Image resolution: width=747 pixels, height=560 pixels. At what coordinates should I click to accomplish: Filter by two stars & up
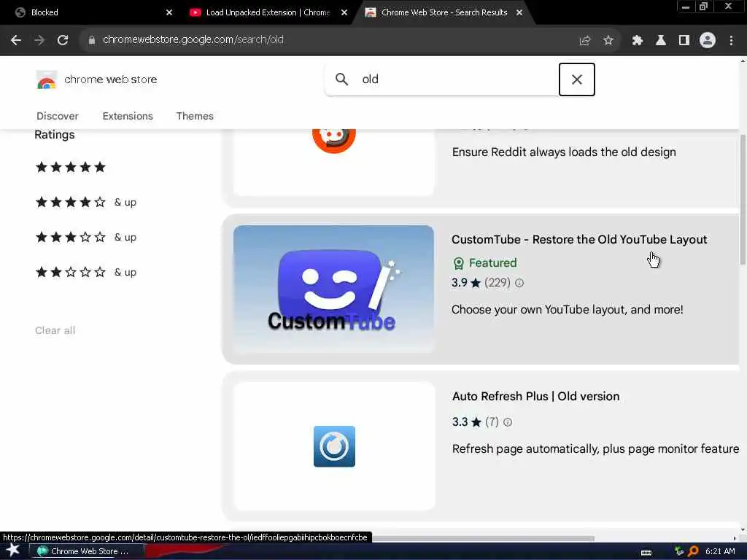click(86, 273)
